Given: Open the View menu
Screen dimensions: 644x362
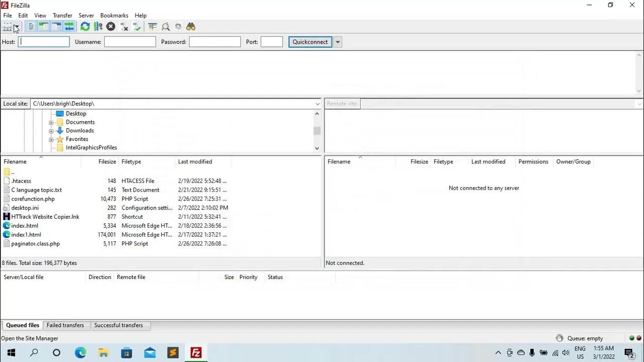Looking at the screenshot, I should point(40,16).
